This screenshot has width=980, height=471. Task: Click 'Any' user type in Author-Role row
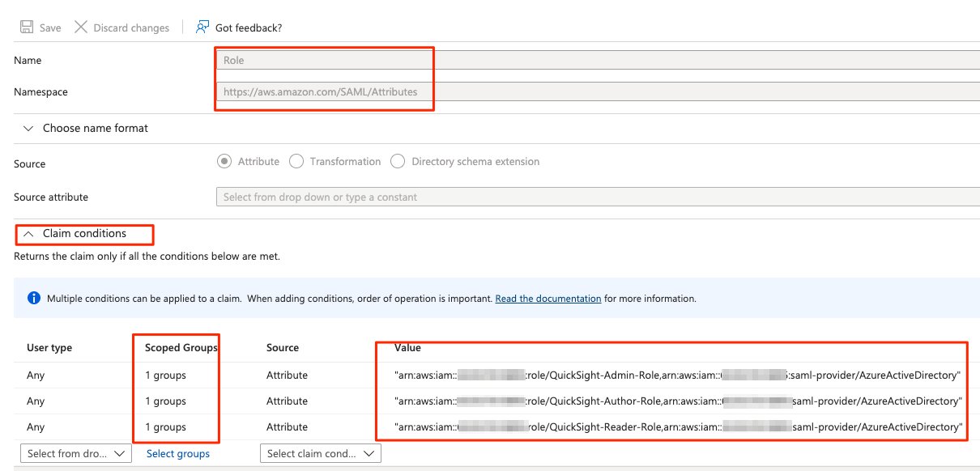[x=36, y=401]
